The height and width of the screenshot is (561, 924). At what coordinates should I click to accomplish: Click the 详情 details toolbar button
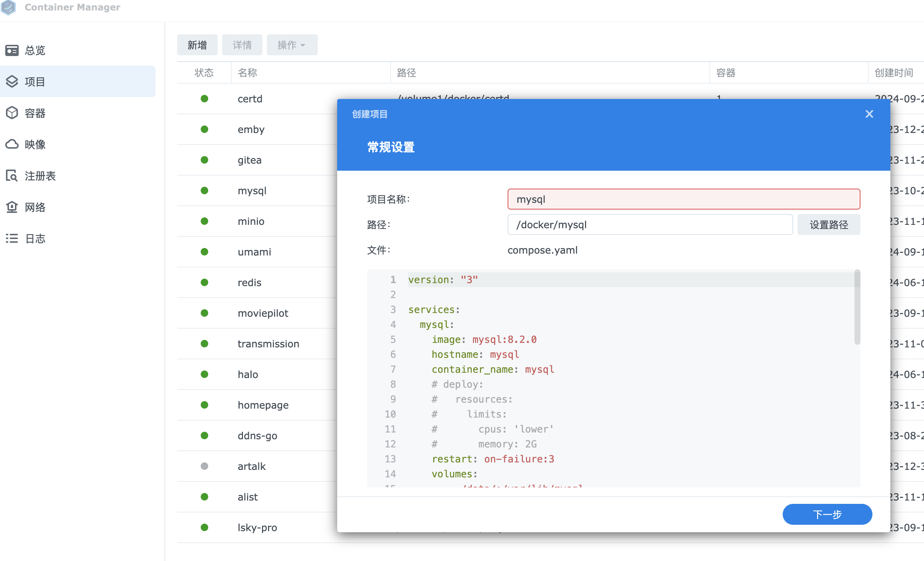pos(242,45)
